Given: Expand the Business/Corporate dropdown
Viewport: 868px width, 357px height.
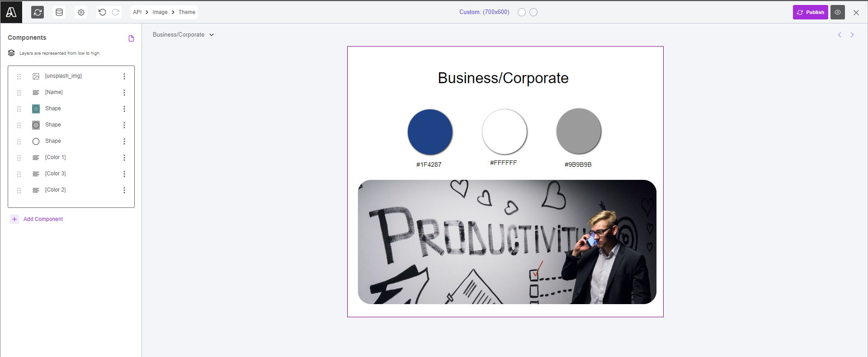Looking at the screenshot, I should pyautogui.click(x=183, y=35).
